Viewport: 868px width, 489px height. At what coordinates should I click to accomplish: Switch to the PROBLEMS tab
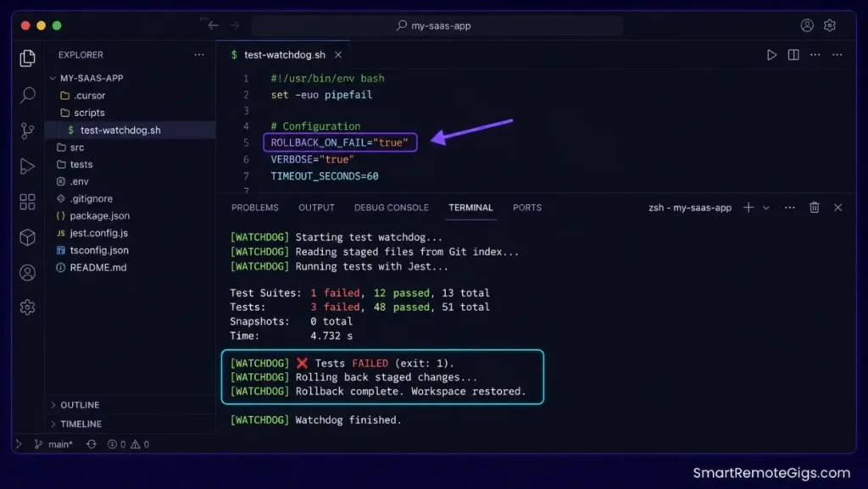(254, 208)
